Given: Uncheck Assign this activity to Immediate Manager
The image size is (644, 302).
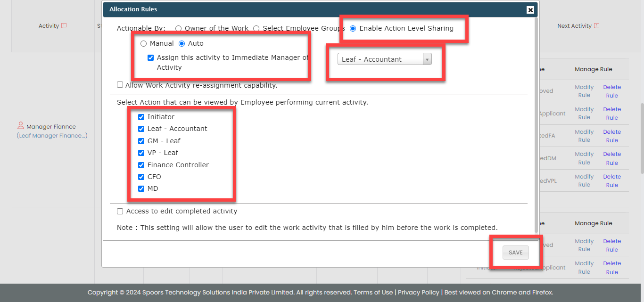Looking at the screenshot, I should 150,58.
